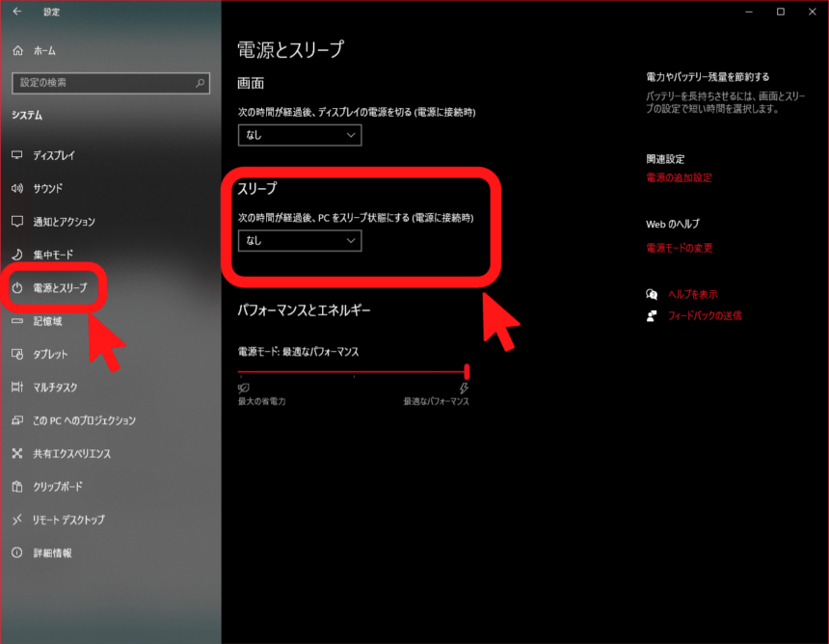
Task: Click the フィードバックの送信 person icon
Action: point(652,315)
